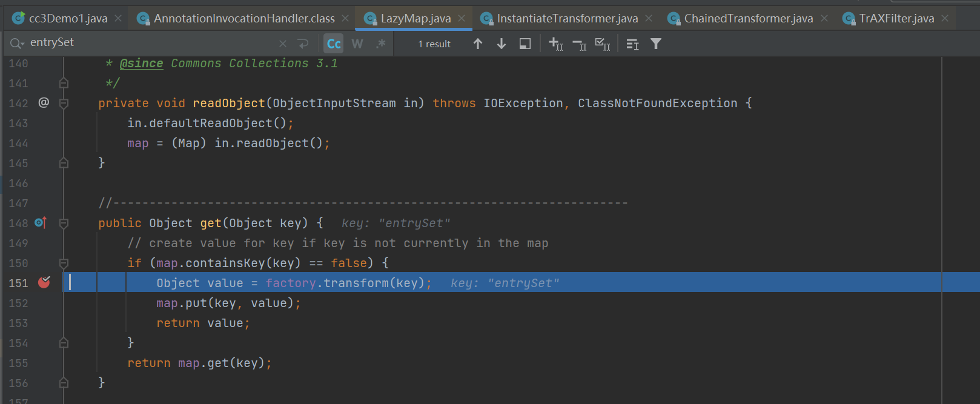Open the AnnotationInvocationHandler.class tab
This screenshot has height=404, width=980.
244,18
